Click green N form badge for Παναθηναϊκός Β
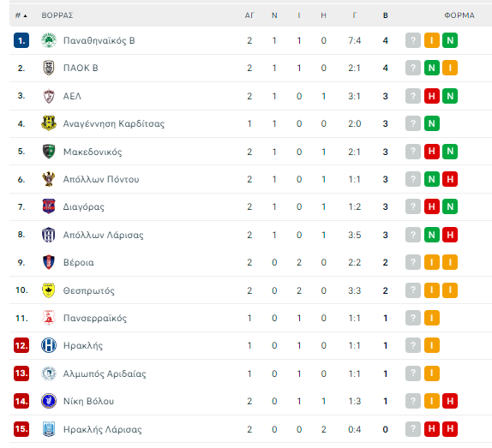This screenshot has height=448, width=492. coord(450,40)
